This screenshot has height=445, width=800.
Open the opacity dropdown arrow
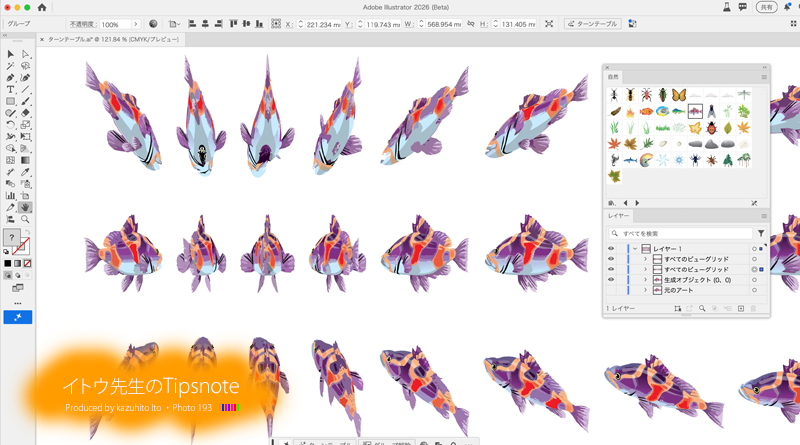[x=138, y=23]
